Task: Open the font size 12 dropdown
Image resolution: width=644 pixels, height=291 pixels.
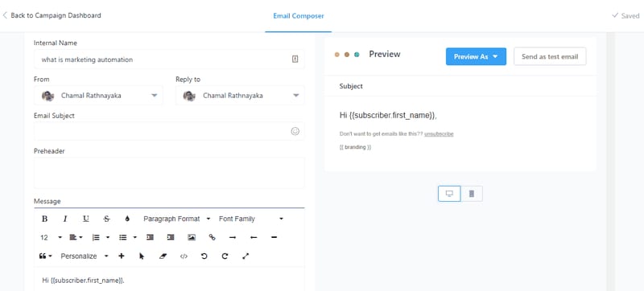Action: (x=51, y=237)
